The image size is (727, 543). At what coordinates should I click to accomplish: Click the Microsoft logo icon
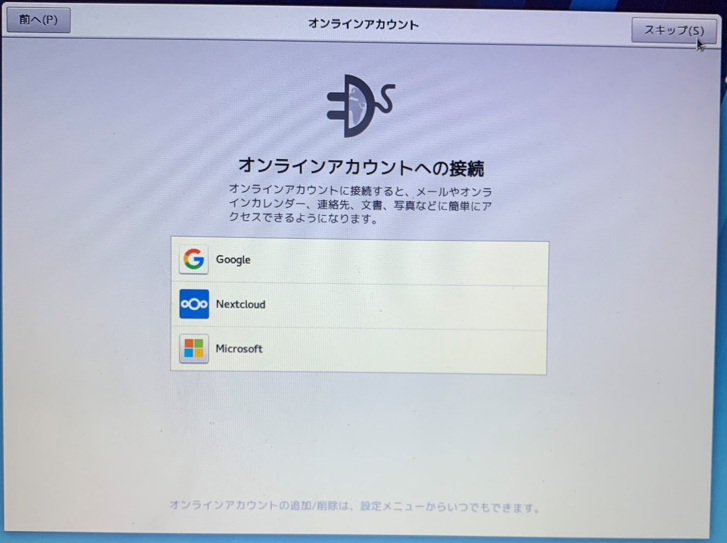(194, 348)
